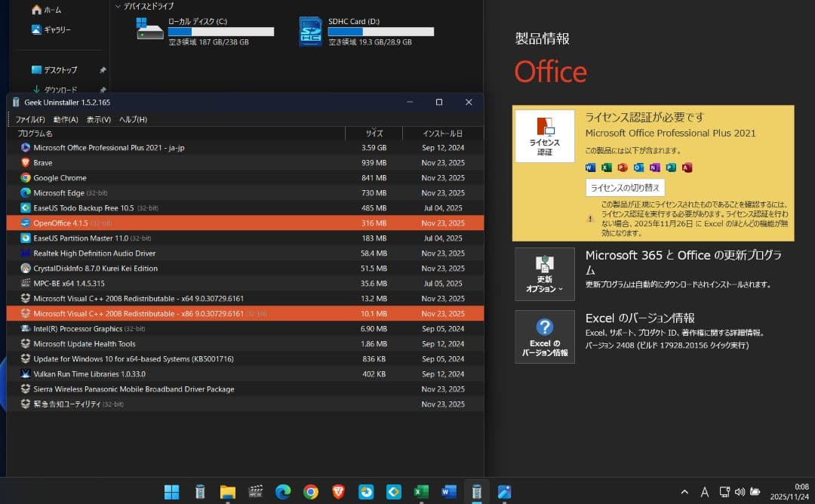Open Microsoft Edge from the taskbar
Screen dimensions: 815x504
tap(282, 492)
